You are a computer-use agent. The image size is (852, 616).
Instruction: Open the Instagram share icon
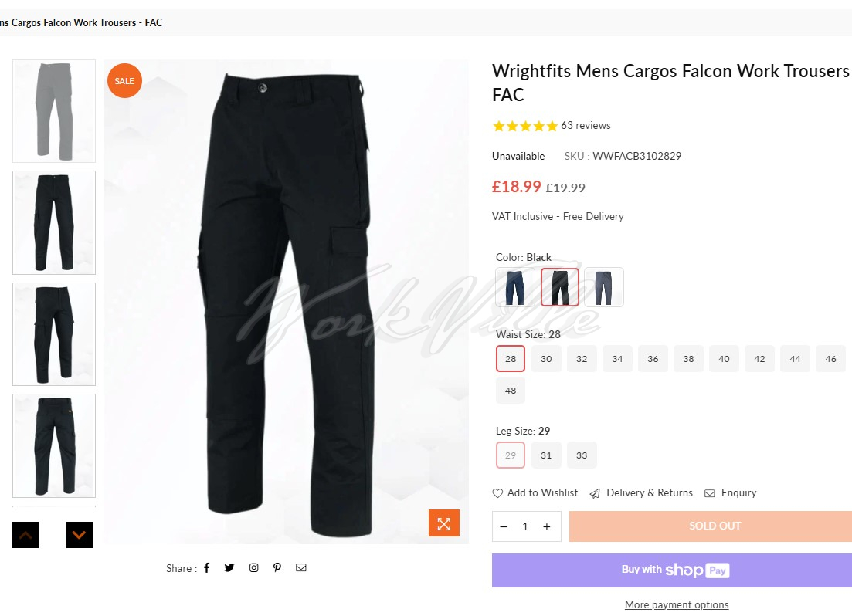254,567
